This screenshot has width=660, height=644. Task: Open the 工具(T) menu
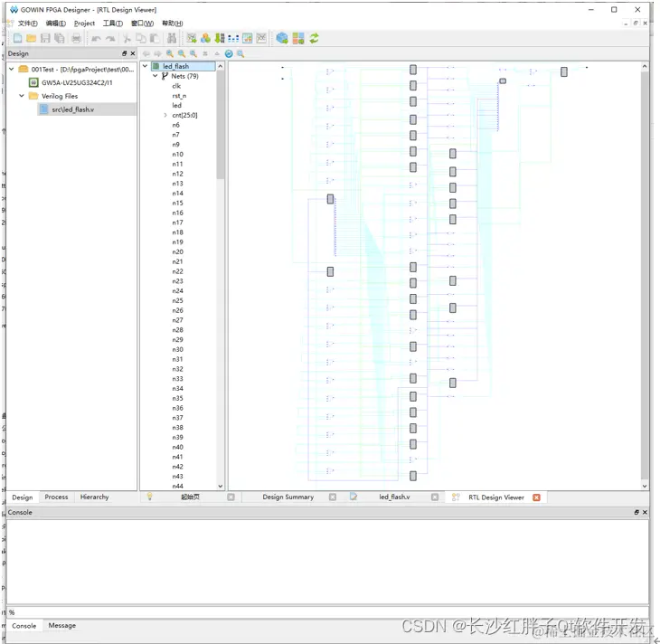click(x=113, y=24)
